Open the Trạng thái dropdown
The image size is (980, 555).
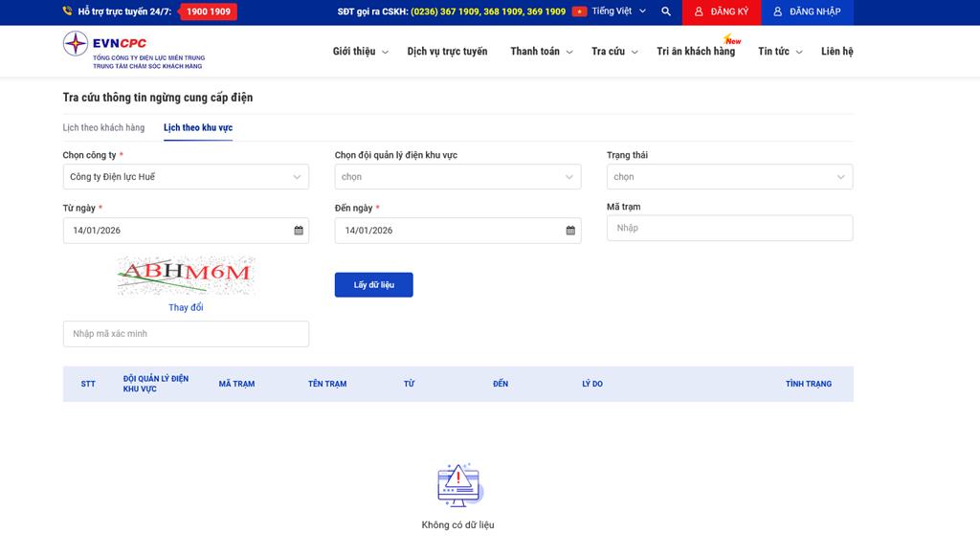tap(729, 177)
